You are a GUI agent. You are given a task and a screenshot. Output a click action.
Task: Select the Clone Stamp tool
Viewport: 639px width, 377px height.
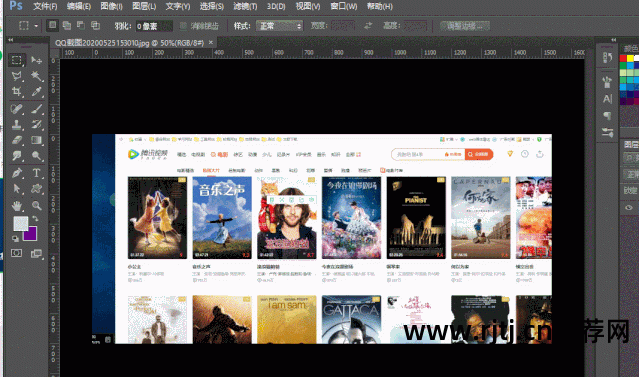click(17, 124)
